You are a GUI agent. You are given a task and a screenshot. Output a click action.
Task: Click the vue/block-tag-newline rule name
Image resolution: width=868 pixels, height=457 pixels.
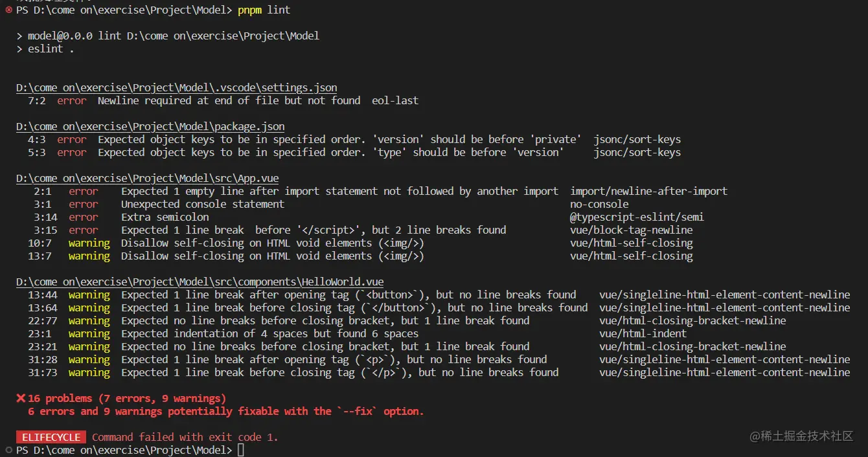pos(632,230)
